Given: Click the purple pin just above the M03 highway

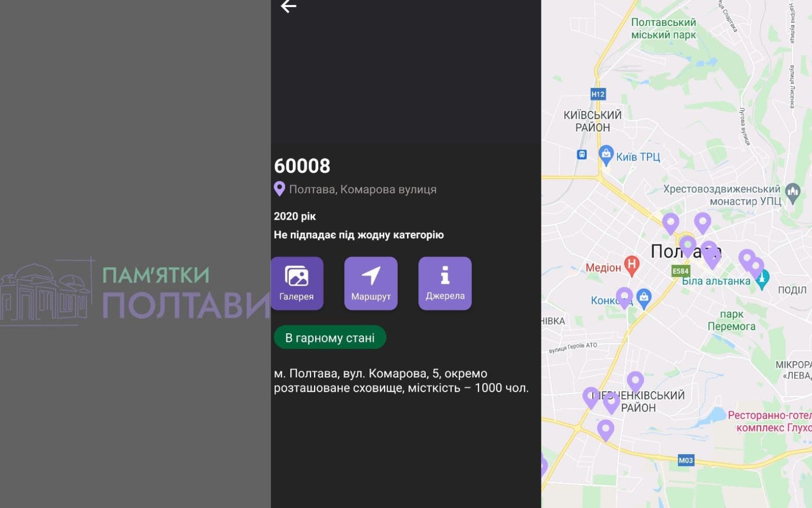Looking at the screenshot, I should (605, 429).
